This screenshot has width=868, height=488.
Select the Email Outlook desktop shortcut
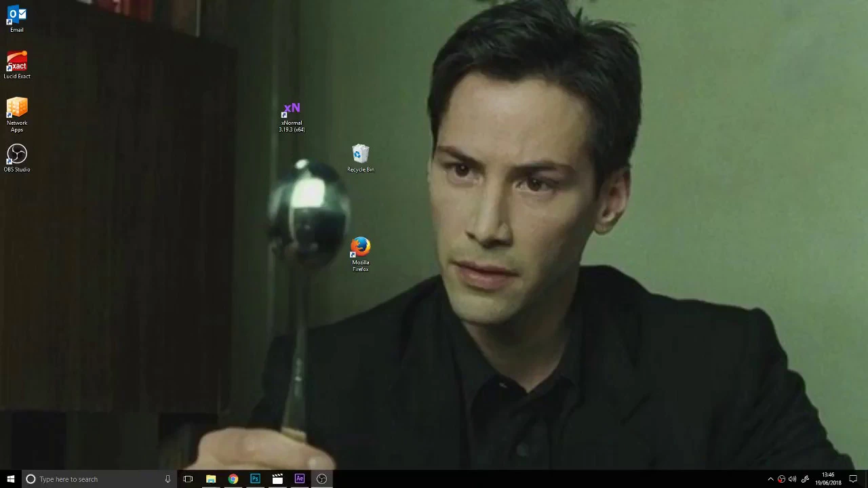pos(17,19)
